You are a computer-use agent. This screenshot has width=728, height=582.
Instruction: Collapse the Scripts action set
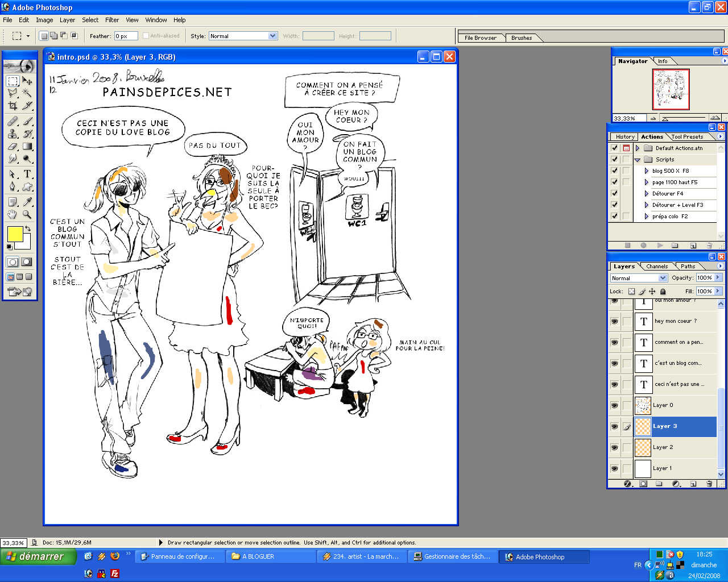tap(638, 160)
